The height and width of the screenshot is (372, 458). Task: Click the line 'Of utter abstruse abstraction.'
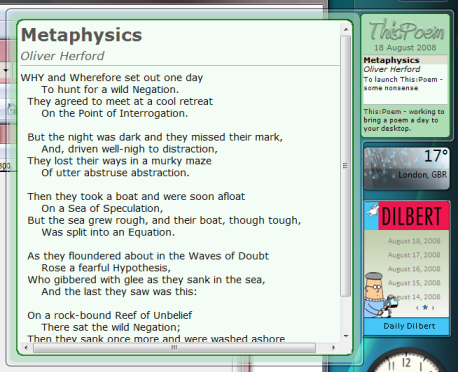click(115, 173)
